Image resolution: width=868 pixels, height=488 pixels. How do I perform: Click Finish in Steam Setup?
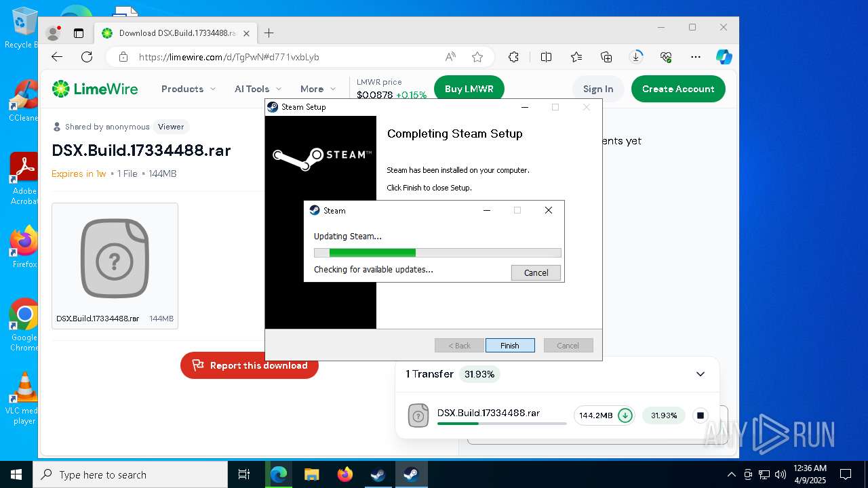(x=510, y=346)
